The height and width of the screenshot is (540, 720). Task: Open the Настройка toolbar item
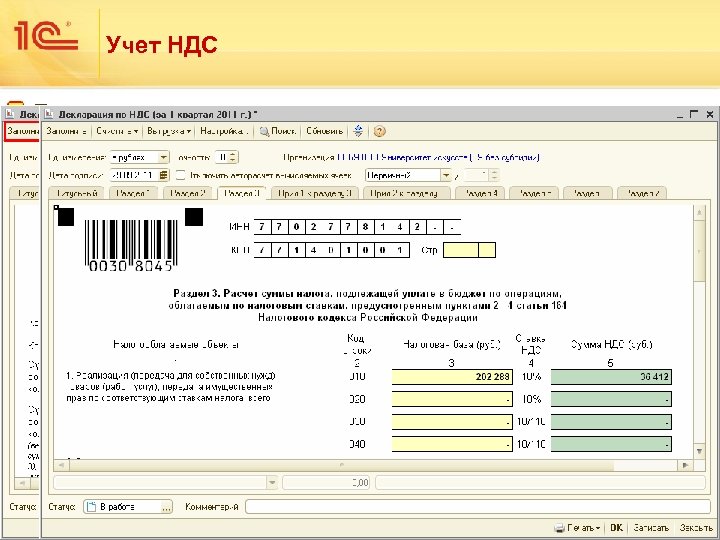click(x=224, y=131)
